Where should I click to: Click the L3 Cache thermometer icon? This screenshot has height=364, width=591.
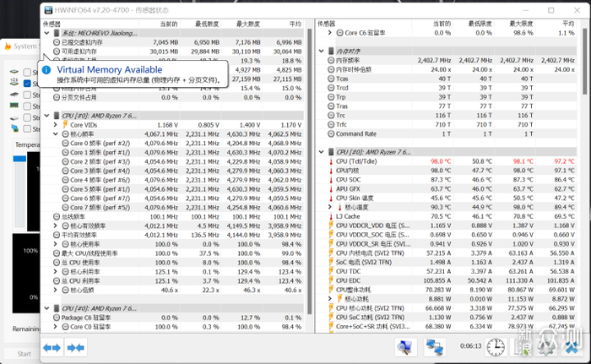point(331,216)
